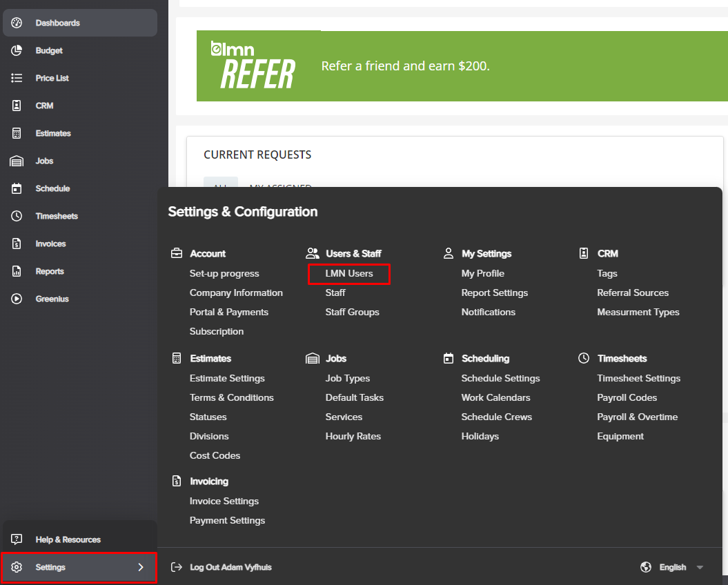
Task: Click the Dashboards gauge icon
Action: coord(17,23)
